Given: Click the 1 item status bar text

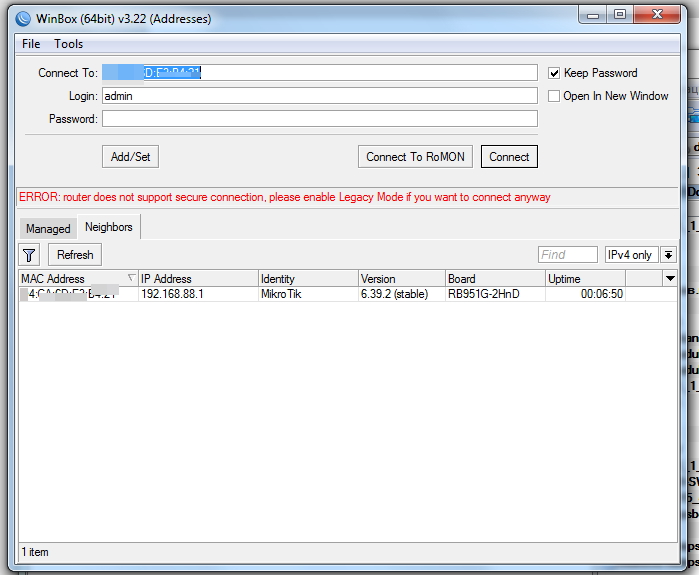Looking at the screenshot, I should click(35, 552).
